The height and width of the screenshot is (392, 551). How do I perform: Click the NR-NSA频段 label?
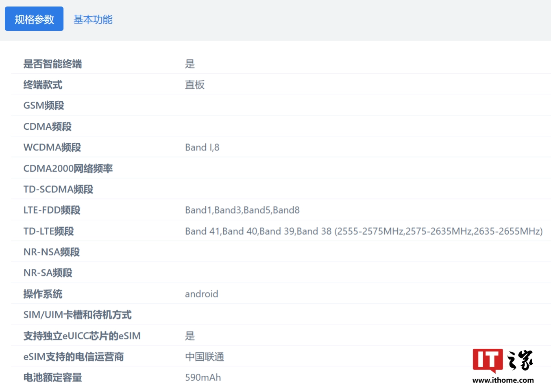(x=51, y=252)
